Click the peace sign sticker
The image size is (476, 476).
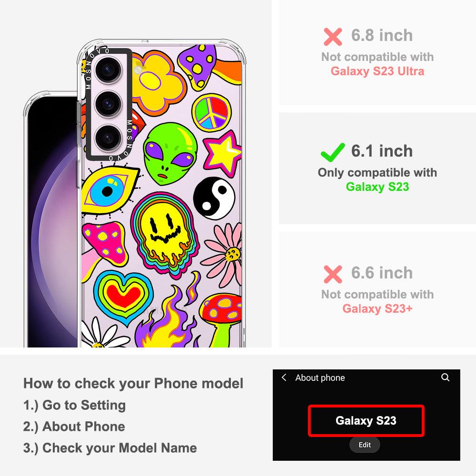pyautogui.click(x=212, y=113)
